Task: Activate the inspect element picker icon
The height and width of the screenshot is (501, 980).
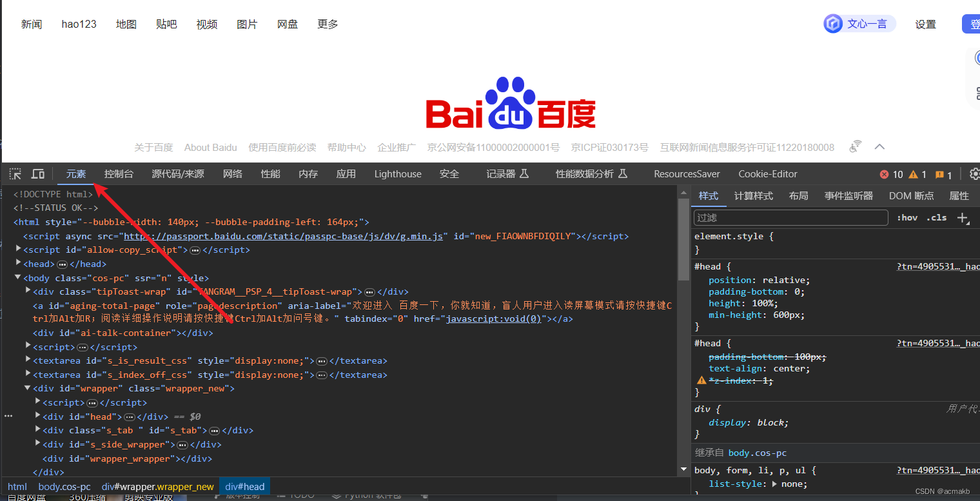Action: [x=15, y=174]
